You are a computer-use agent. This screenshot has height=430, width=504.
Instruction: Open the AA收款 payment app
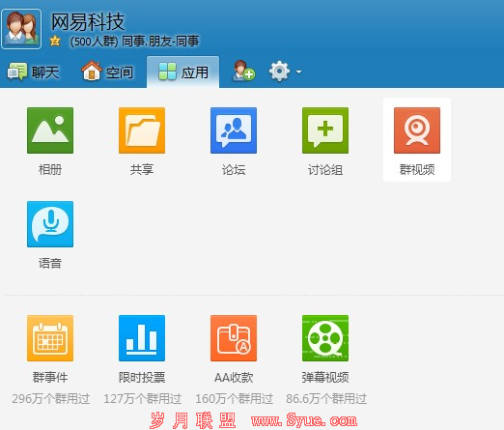pos(234,338)
